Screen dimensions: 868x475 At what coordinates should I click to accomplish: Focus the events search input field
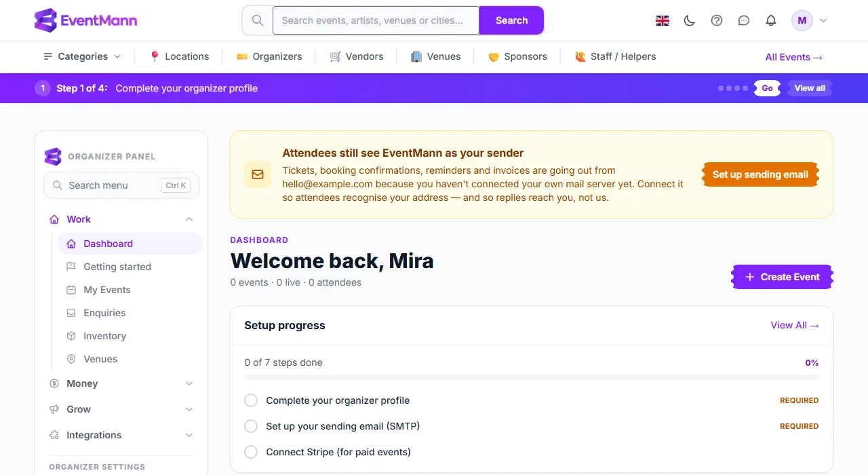coord(376,20)
